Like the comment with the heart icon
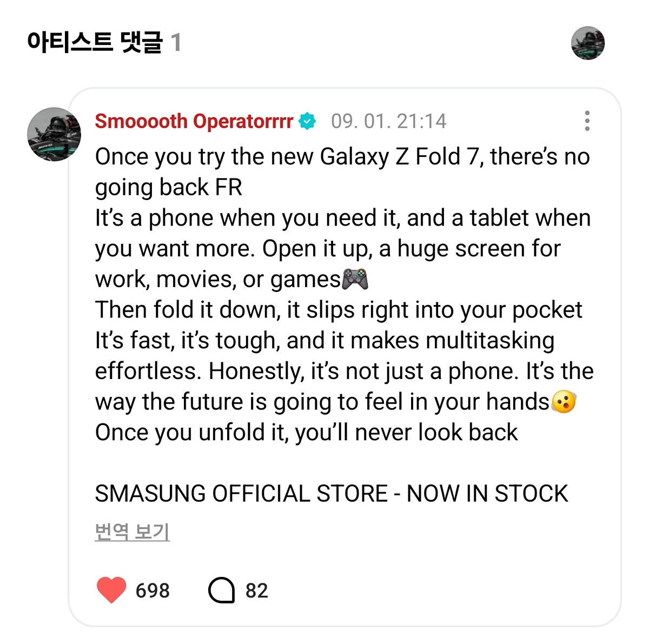 [x=111, y=590]
